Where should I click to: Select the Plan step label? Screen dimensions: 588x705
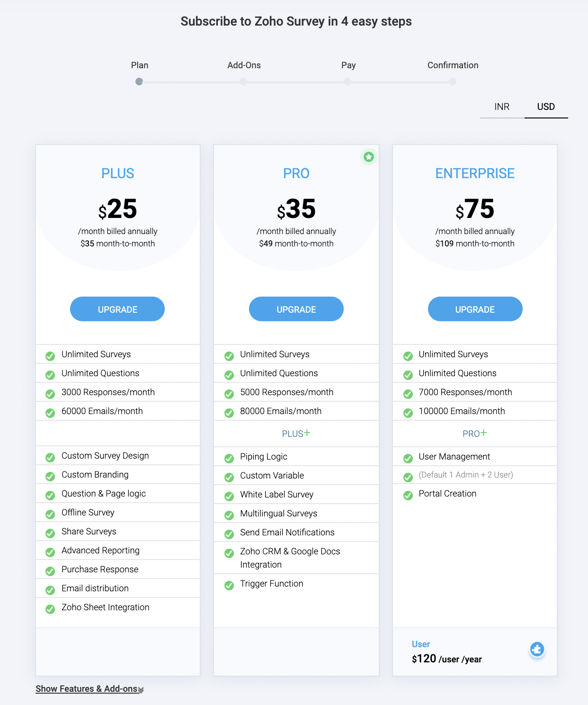point(140,65)
